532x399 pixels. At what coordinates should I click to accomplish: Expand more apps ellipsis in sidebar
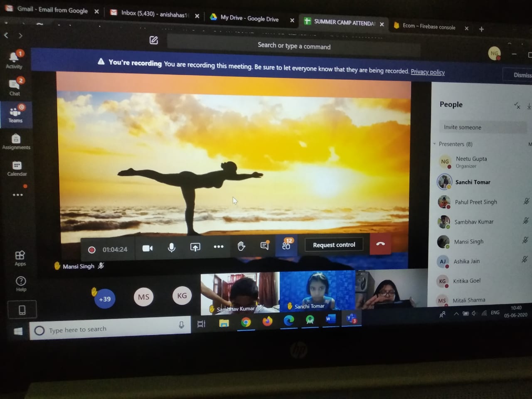coord(17,195)
